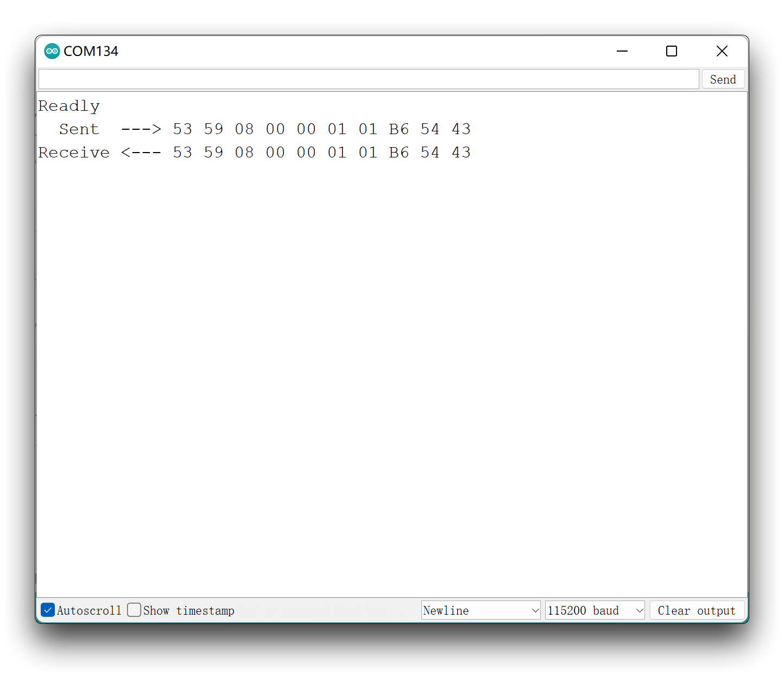Enable the Show timestamp checkbox
784x676 pixels.
click(134, 610)
